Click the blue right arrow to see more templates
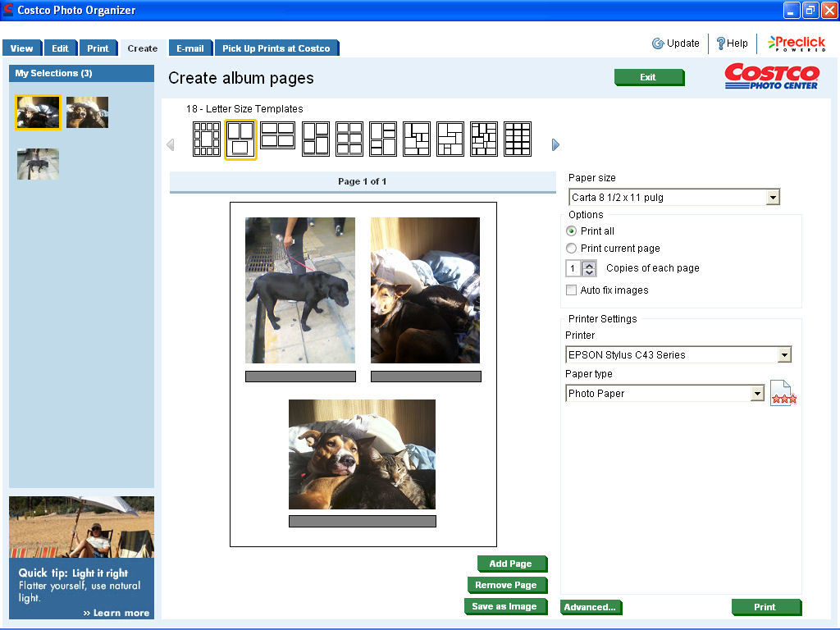This screenshot has width=840, height=630. click(x=555, y=144)
